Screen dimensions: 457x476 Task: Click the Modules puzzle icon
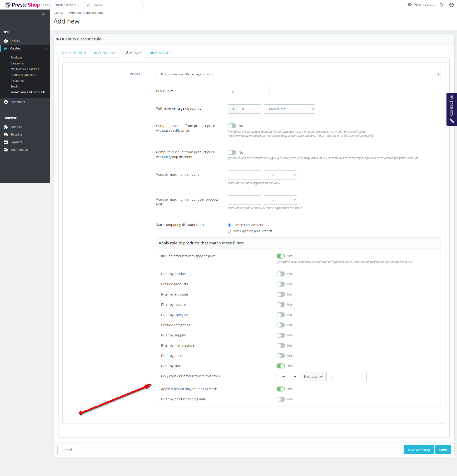coord(6,127)
